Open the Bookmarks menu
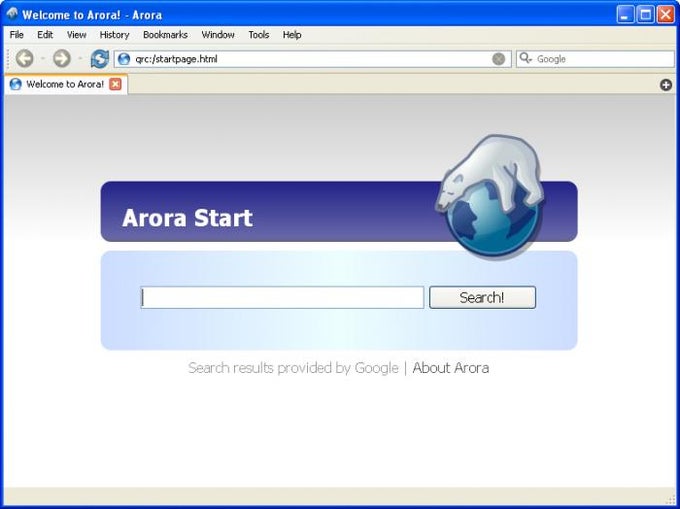680x509 pixels. (165, 35)
